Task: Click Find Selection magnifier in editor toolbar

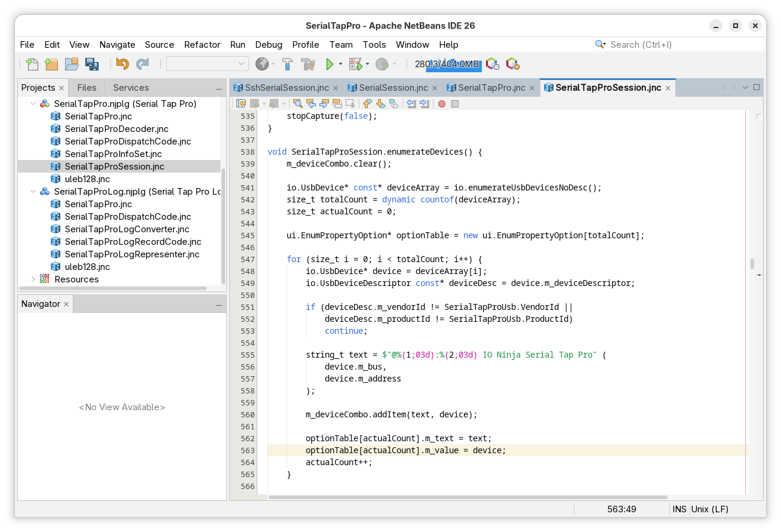Action: click(x=297, y=104)
